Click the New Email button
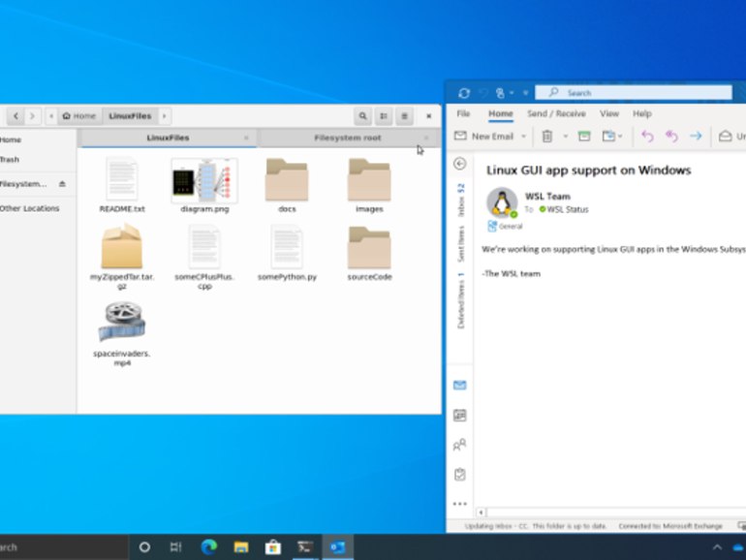The image size is (746, 560). point(483,137)
